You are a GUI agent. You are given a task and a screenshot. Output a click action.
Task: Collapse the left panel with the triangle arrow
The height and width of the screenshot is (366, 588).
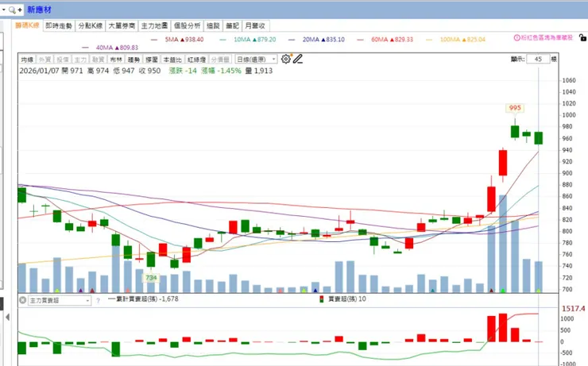[x=7, y=318]
